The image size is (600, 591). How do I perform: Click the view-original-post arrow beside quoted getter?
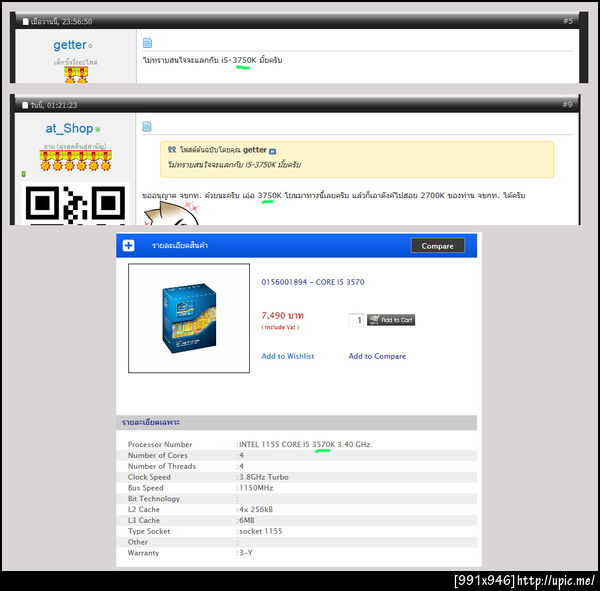coord(272,151)
